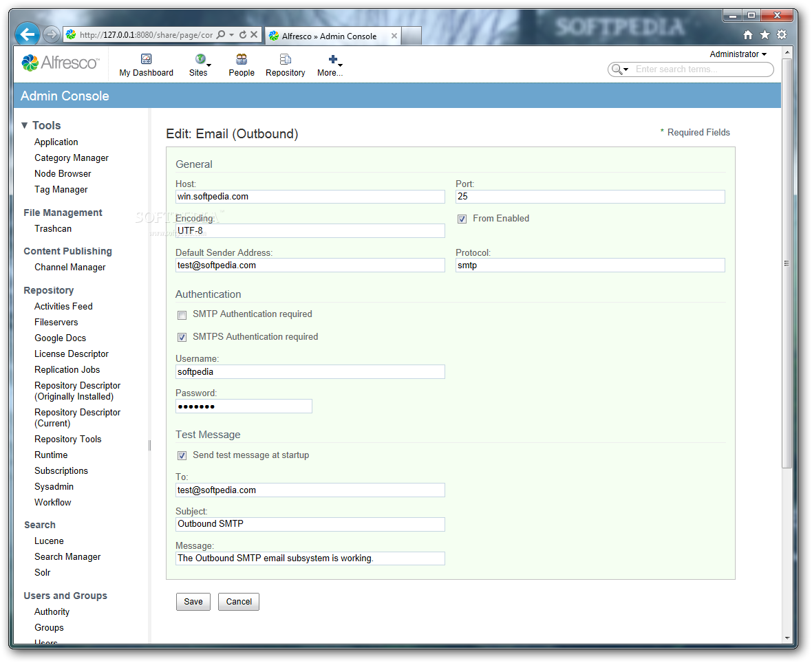Refresh the page with reload icon
812x663 pixels.
[x=243, y=34]
